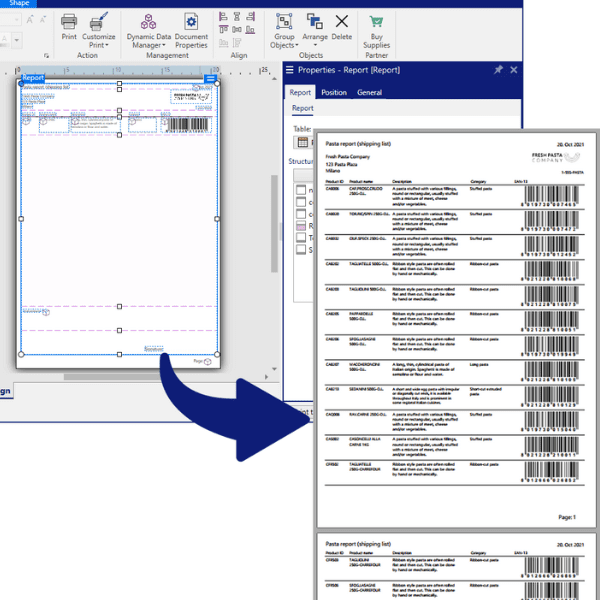This screenshot has width=600, height=600.
Task: Open Document Properties
Action: pos(191,21)
